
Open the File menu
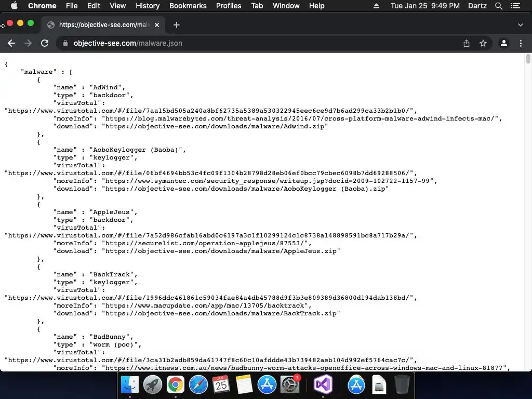[x=72, y=6]
